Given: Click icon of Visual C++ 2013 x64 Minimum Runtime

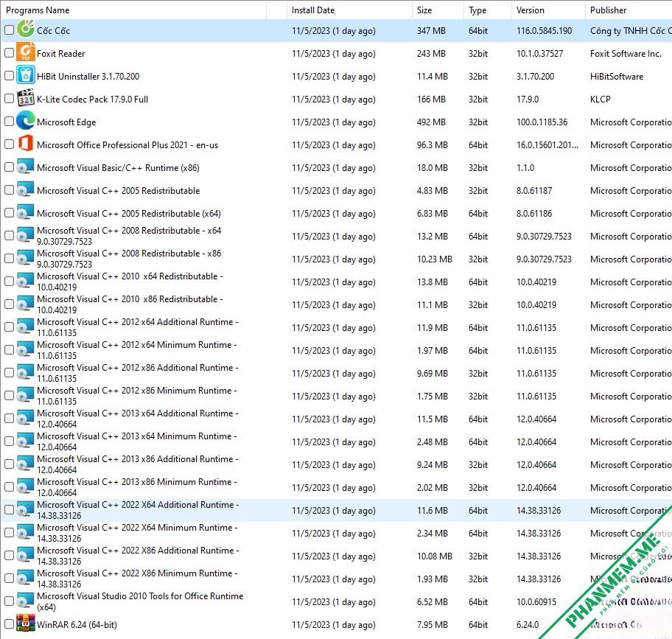Looking at the screenshot, I should (x=26, y=441).
